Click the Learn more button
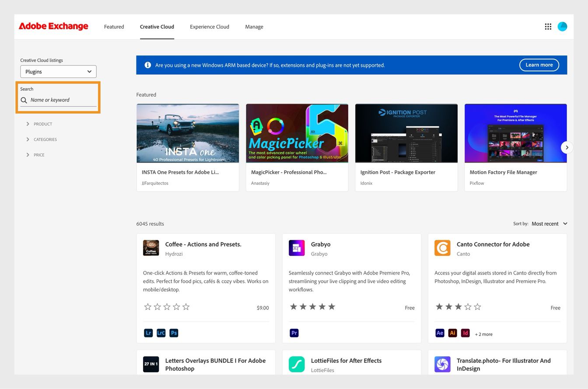This screenshot has width=588, height=389. [539, 65]
